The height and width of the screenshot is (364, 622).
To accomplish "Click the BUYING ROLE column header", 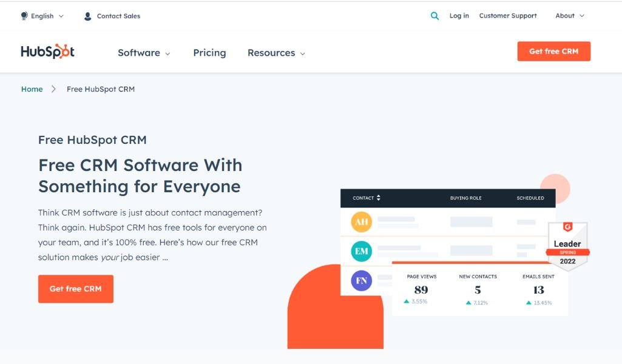I will (465, 198).
